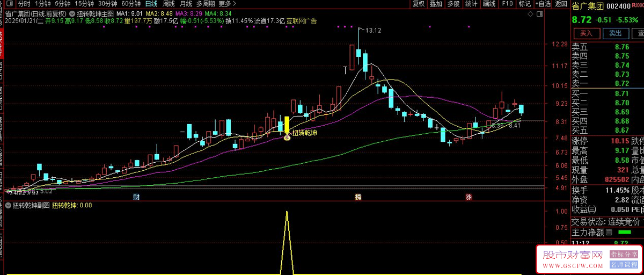Click the 卖三 price 8.74
The image size is (644, 275).
click(622, 66)
